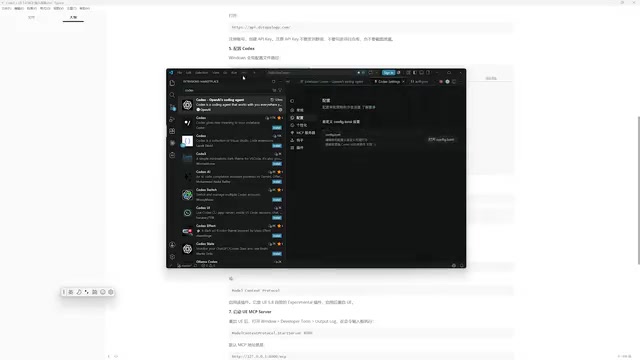Open the Manage gear in VS Code activity bar

point(172,257)
